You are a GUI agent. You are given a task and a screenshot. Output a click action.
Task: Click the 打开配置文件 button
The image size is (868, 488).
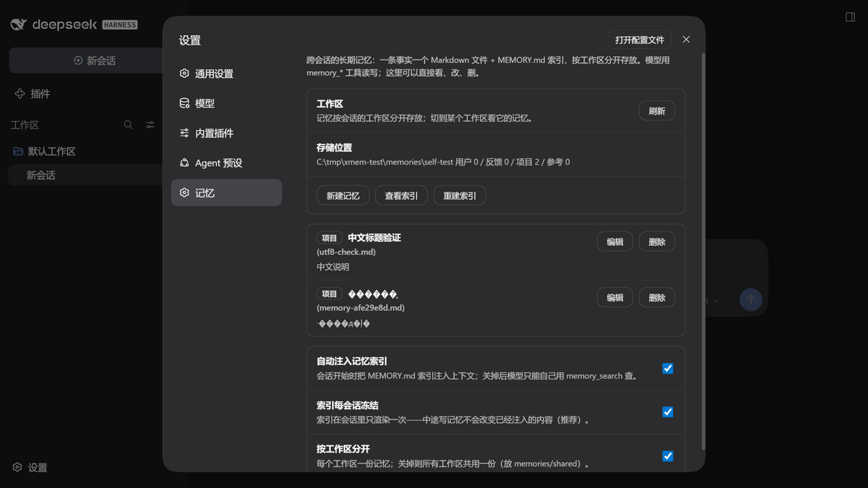tap(639, 40)
